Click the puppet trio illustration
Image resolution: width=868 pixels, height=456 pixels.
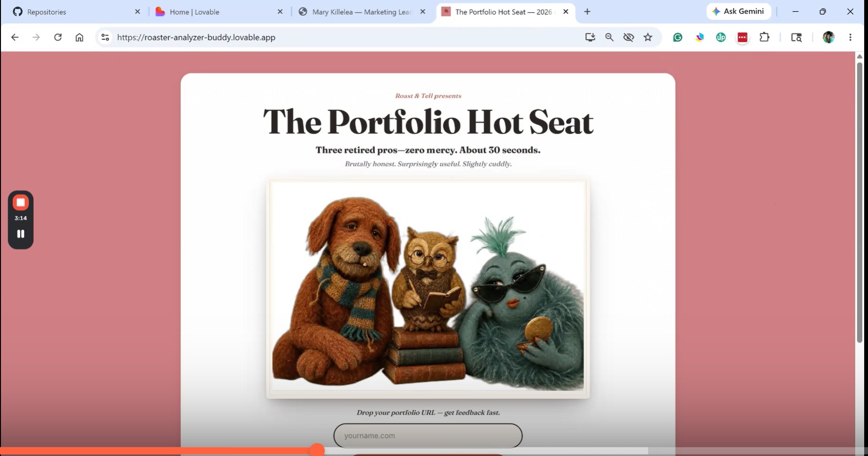pyautogui.click(x=428, y=289)
